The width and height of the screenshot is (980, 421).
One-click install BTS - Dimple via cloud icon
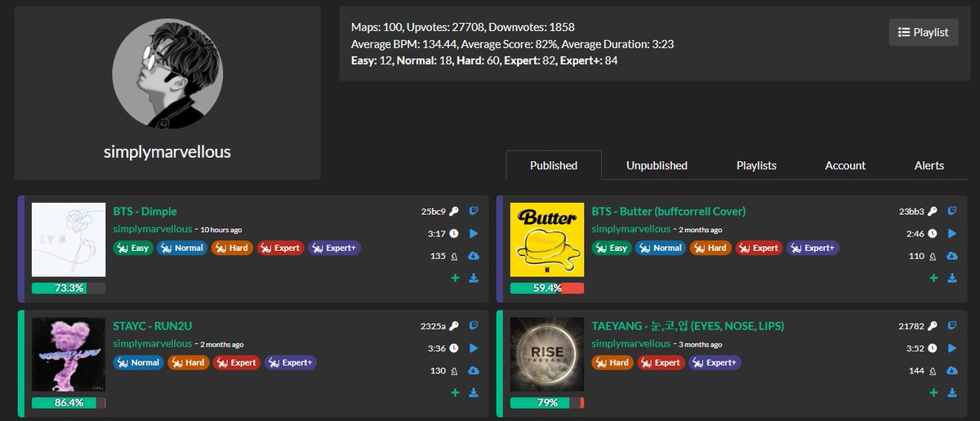[x=474, y=256]
